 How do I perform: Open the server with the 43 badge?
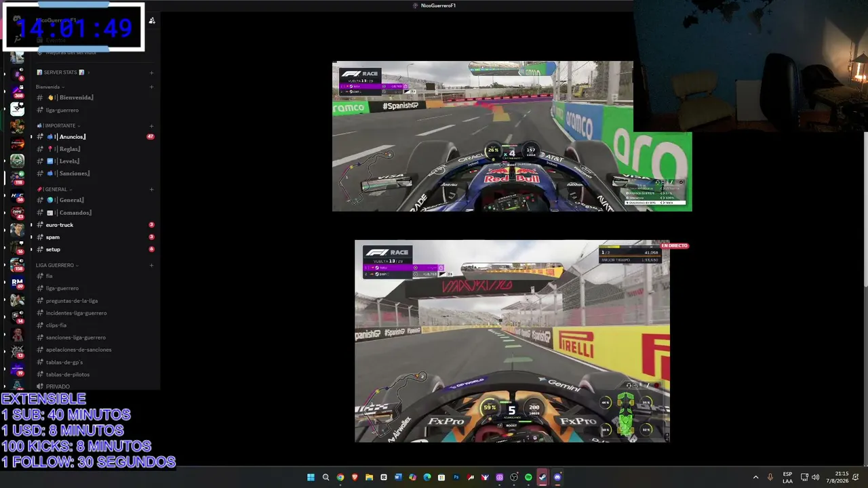(18, 213)
